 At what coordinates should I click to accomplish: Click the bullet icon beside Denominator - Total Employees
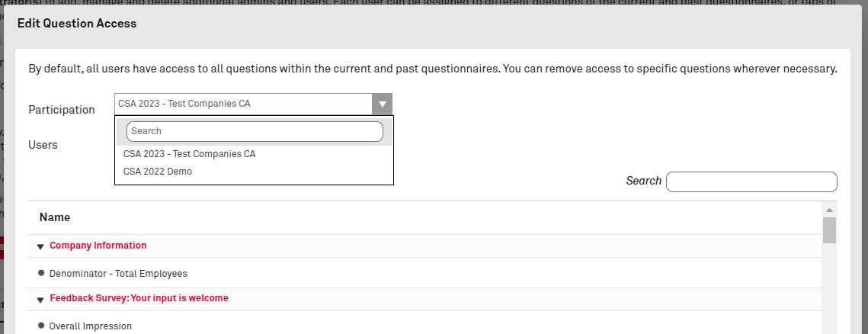[41, 272]
